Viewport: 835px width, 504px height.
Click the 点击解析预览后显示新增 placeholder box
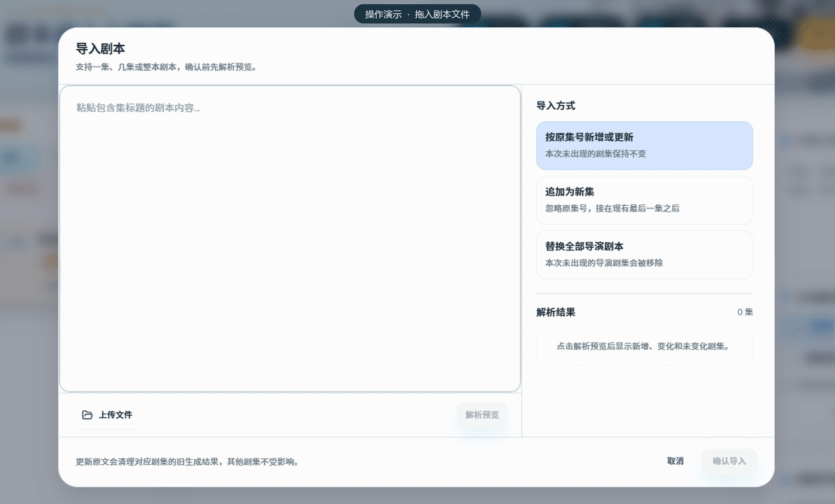pyautogui.click(x=645, y=346)
